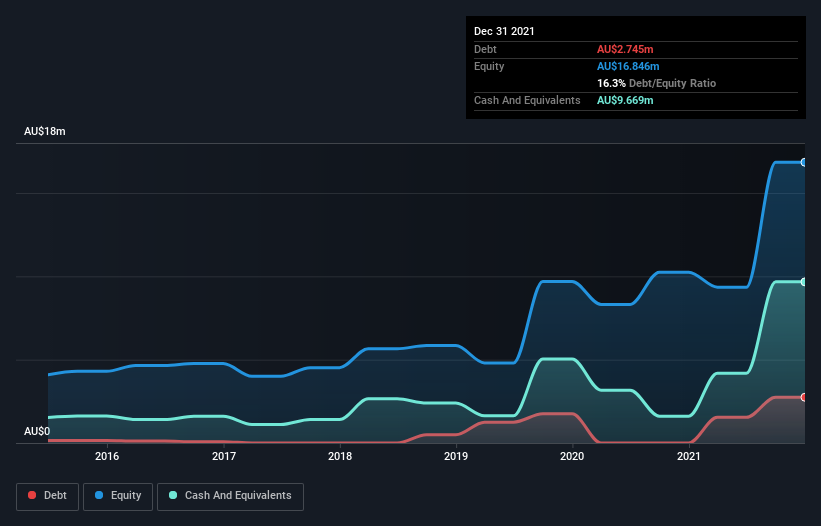Click the 16.3% Debt/Equity Ratio text
821x526 pixels.
tap(657, 83)
